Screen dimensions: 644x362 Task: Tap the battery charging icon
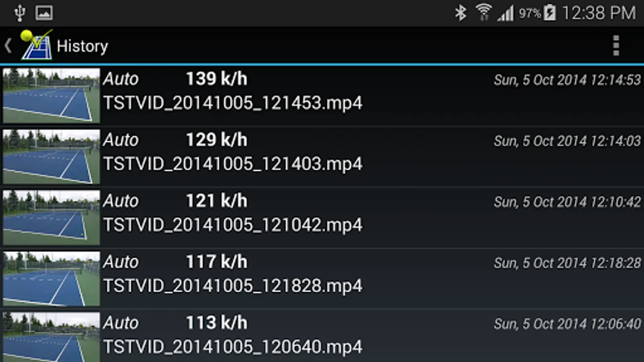point(549,12)
